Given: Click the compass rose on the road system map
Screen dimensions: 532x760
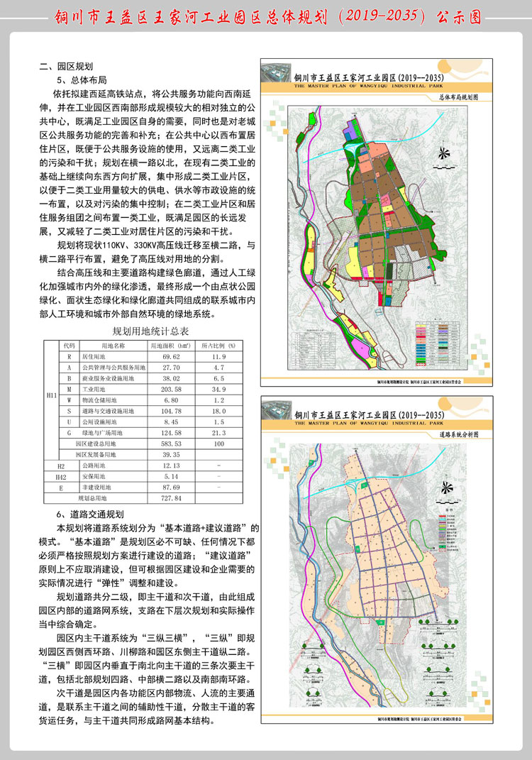Looking at the screenshot, I should (446, 488).
